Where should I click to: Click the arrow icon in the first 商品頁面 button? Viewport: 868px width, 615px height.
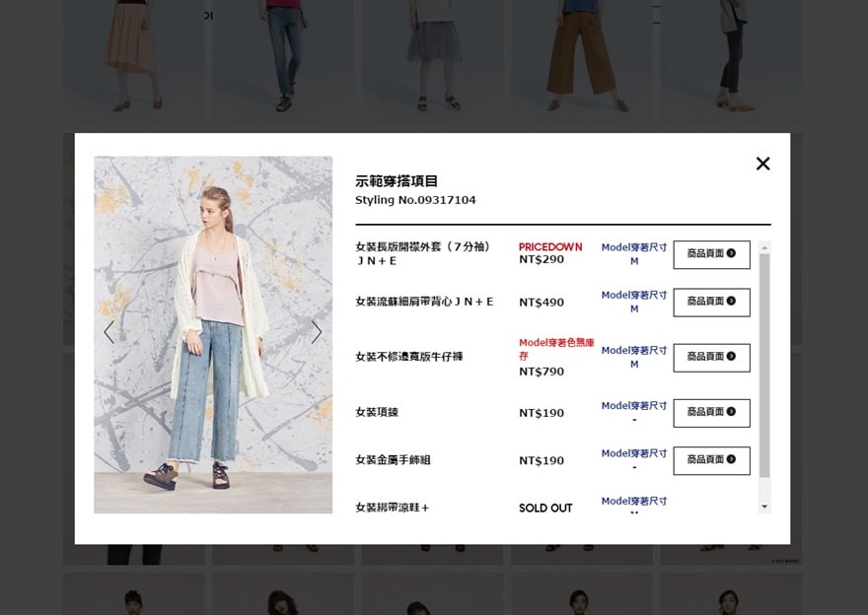coord(731,253)
